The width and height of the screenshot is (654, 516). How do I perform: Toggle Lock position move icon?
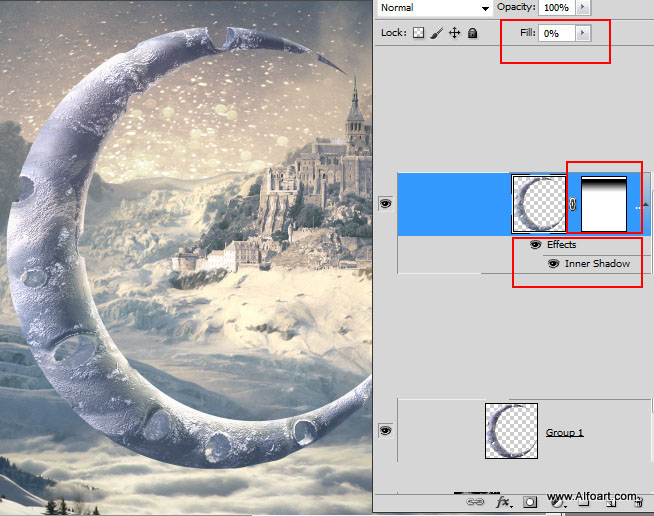(455, 33)
